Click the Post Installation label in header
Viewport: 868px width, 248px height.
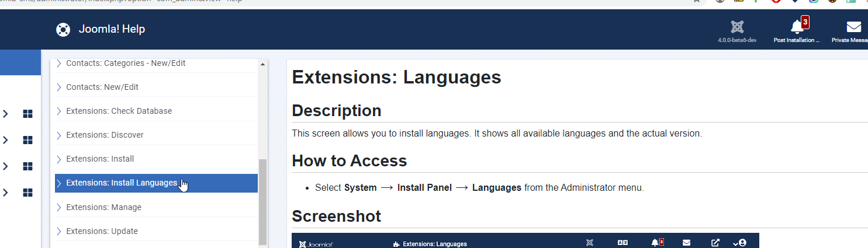pos(797,40)
